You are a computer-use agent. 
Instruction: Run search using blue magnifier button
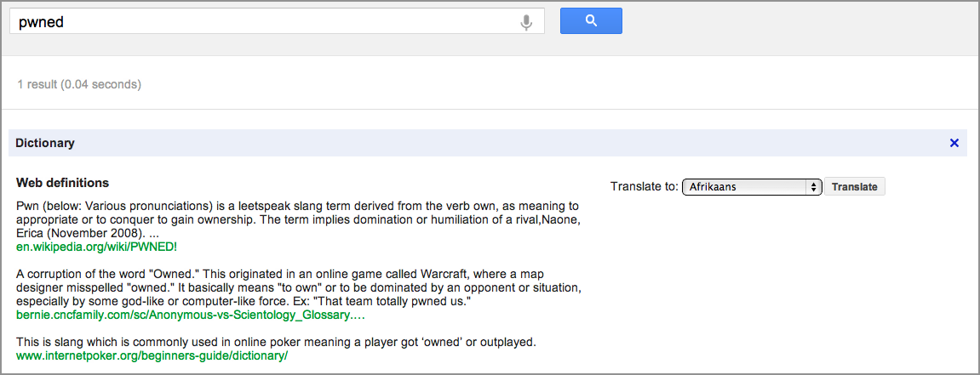pyautogui.click(x=591, y=20)
